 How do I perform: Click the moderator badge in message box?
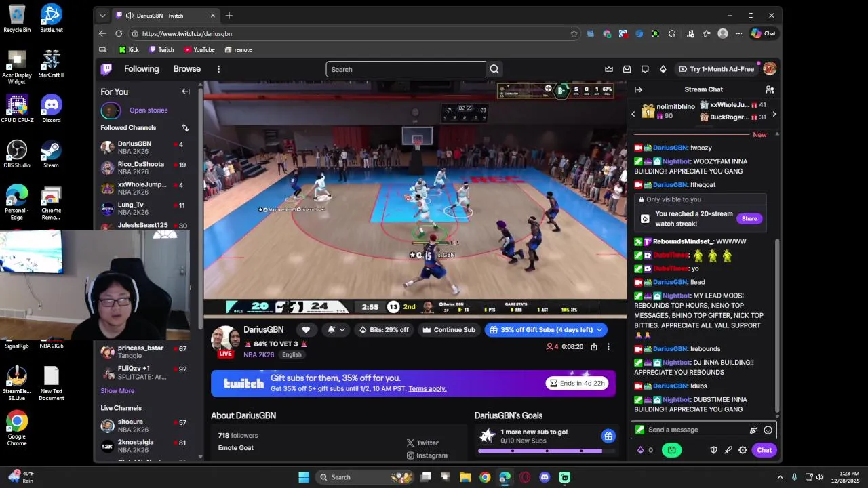tap(639, 430)
